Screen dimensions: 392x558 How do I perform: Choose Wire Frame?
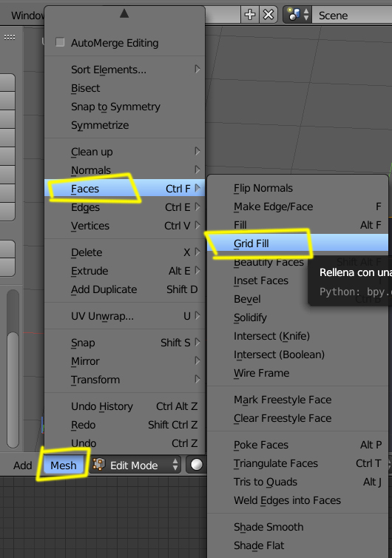[x=297, y=373]
